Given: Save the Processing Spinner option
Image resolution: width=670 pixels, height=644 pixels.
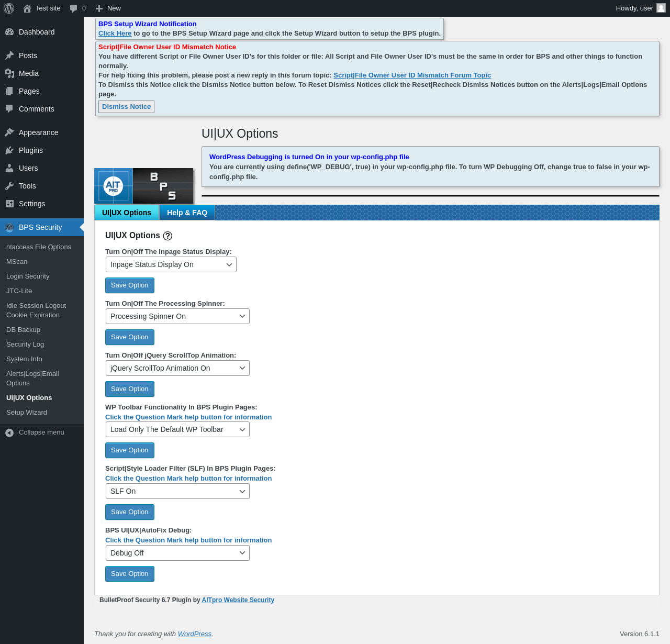Looking at the screenshot, I should click(130, 337).
